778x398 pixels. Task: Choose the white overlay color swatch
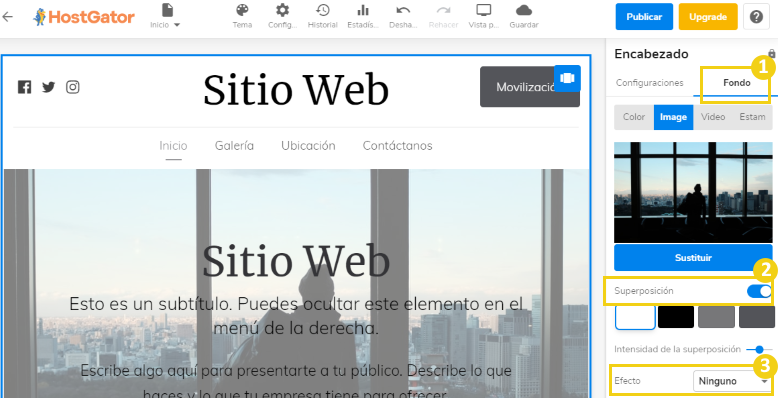tap(635, 317)
